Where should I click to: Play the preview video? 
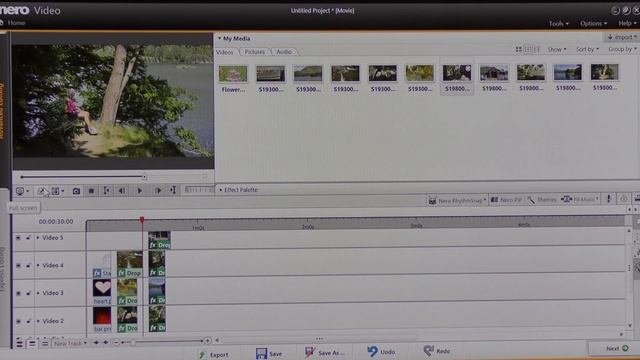point(140,191)
